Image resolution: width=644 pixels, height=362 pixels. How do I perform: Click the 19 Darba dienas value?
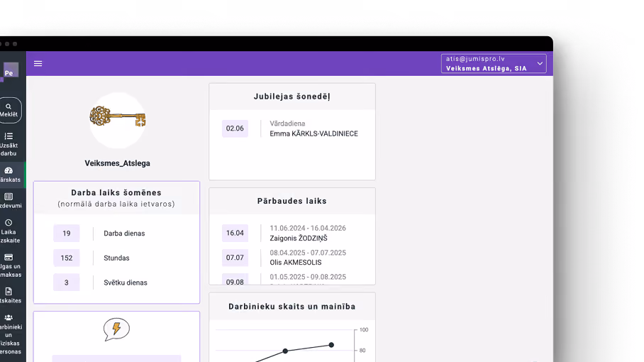click(67, 234)
